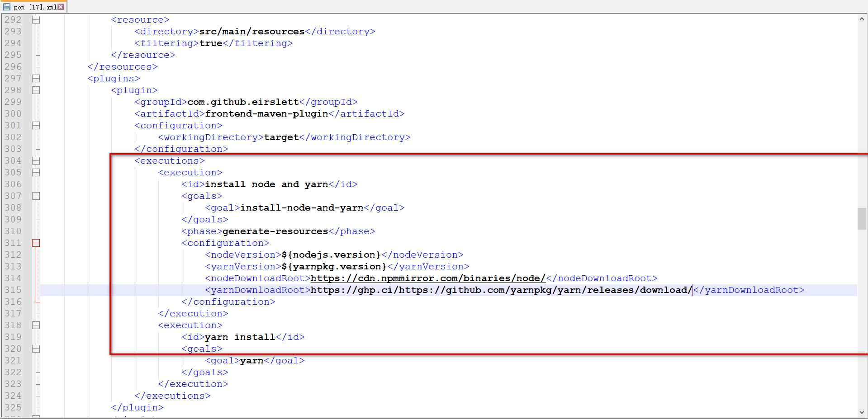Collapse fold at line 301 configuration

pyautogui.click(x=36, y=126)
